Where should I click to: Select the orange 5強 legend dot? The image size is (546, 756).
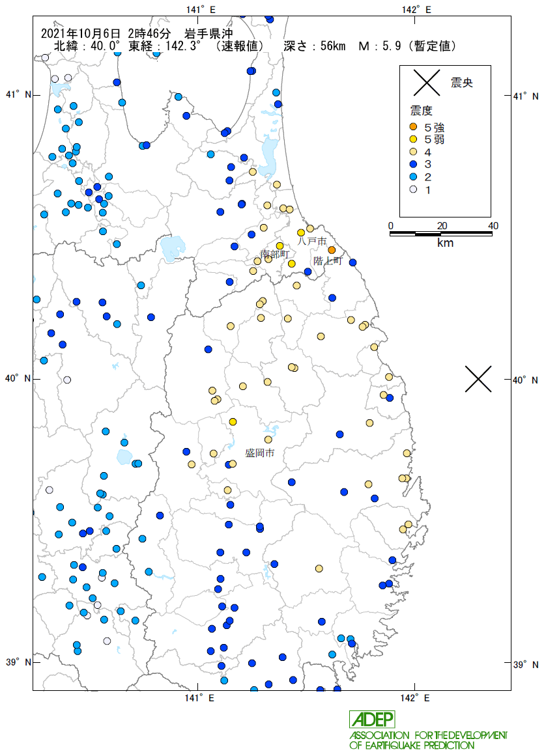(413, 127)
